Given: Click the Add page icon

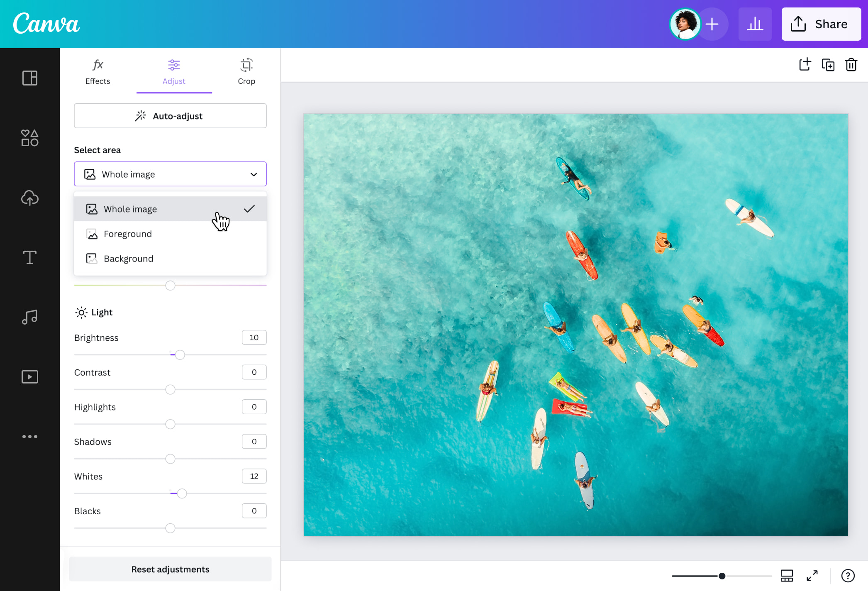Looking at the screenshot, I should point(805,65).
